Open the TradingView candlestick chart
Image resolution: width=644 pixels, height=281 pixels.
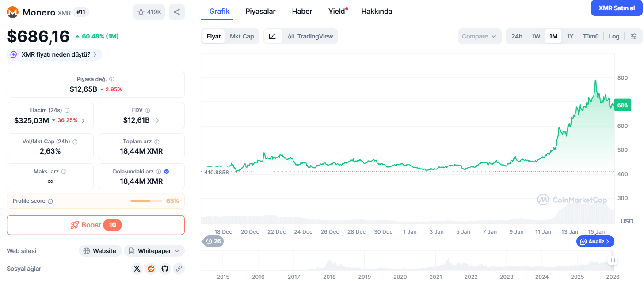[310, 36]
